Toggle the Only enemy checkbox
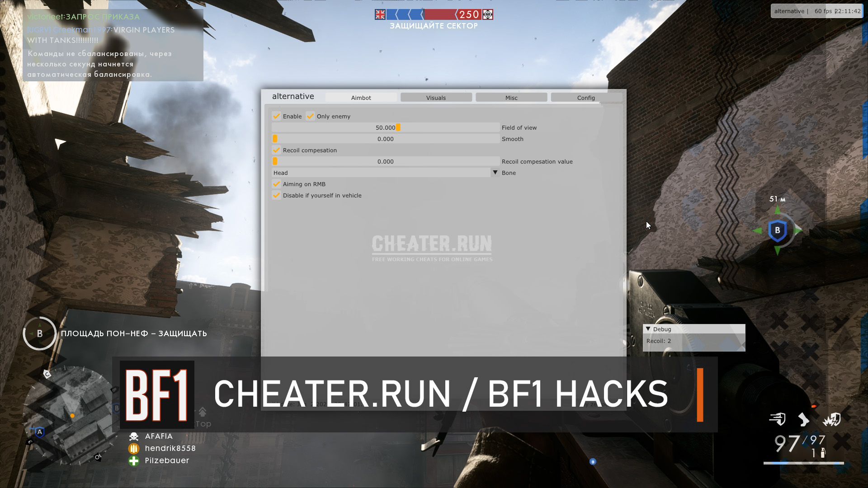This screenshot has width=868, height=488. 311,116
